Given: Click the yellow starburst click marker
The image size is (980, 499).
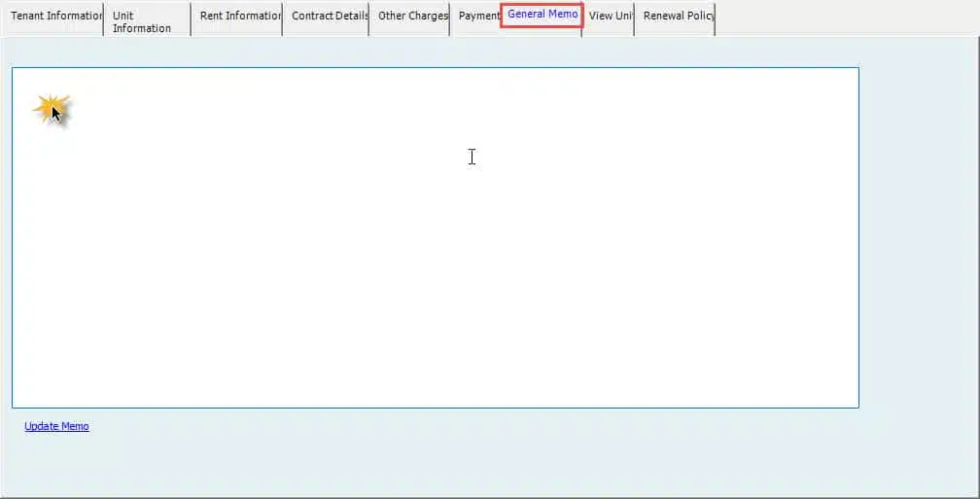Looking at the screenshot, I should pos(52,110).
